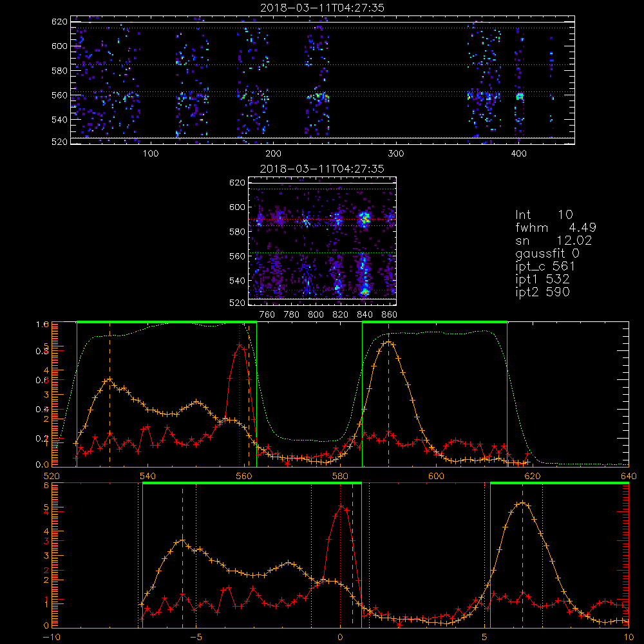Click x-axis label 300 on top image
644x644 pixels.
point(396,154)
